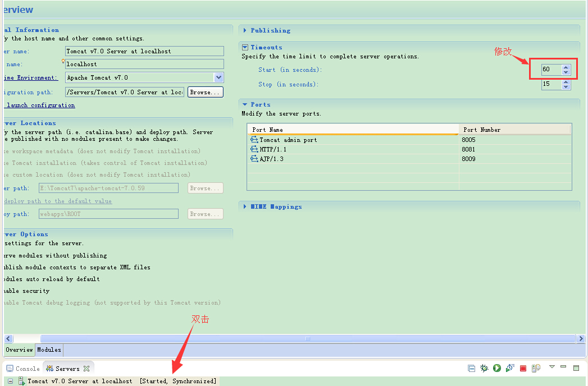Open the launch configuration link
Viewport: 588px width, 386px height.
(39, 105)
